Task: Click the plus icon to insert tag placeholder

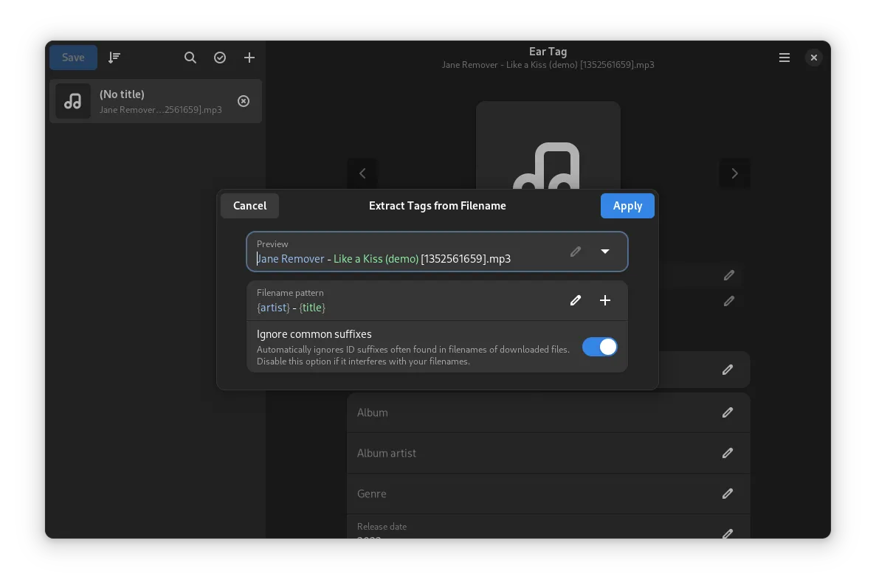Action: tap(605, 300)
